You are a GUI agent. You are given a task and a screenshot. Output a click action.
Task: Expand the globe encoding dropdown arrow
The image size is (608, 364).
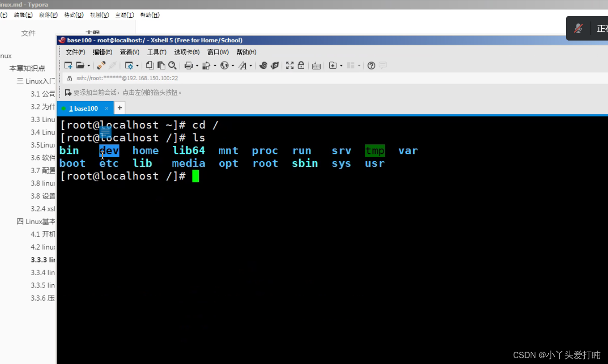point(233,66)
